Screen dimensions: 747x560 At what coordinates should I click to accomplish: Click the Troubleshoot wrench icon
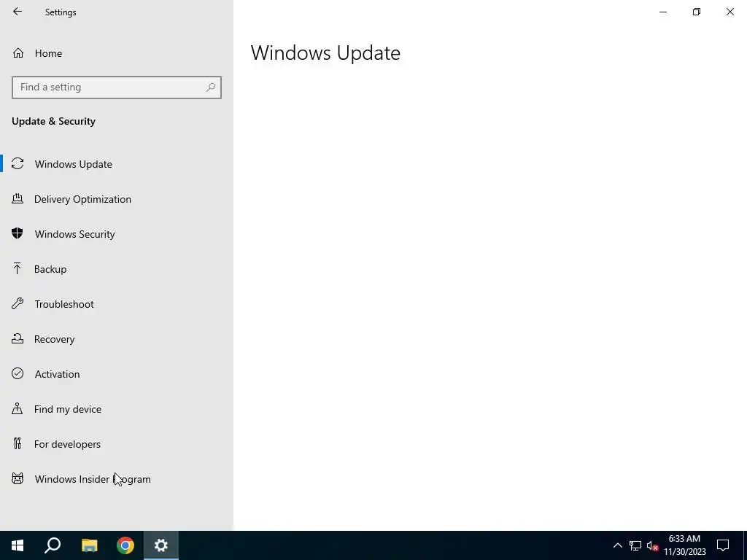tap(18, 303)
